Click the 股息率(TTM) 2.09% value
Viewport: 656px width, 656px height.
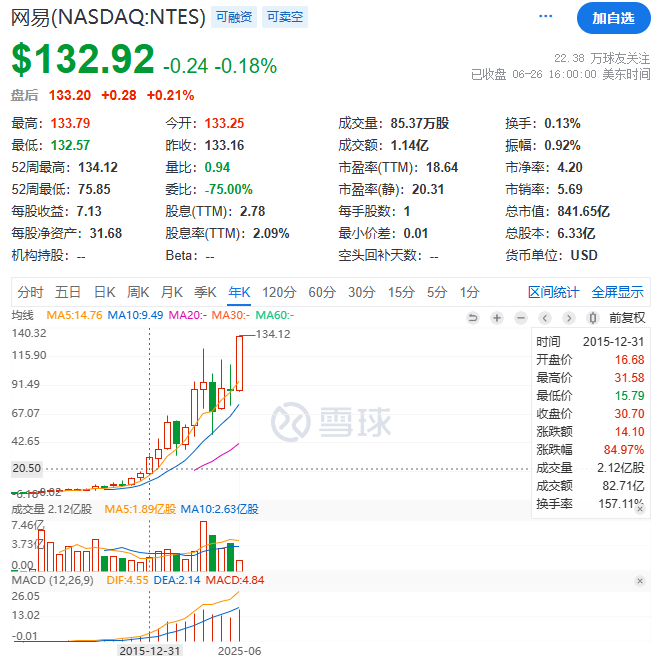[271, 233]
